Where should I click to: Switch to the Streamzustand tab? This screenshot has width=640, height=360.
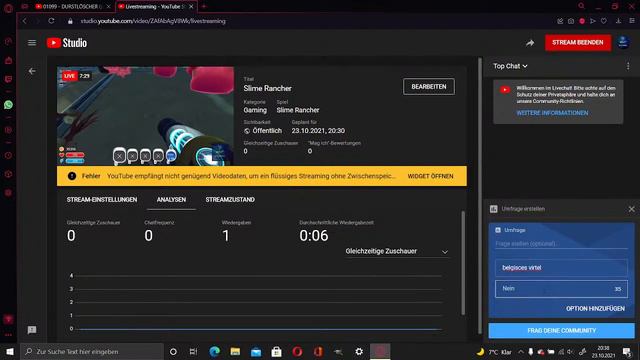pos(230,200)
